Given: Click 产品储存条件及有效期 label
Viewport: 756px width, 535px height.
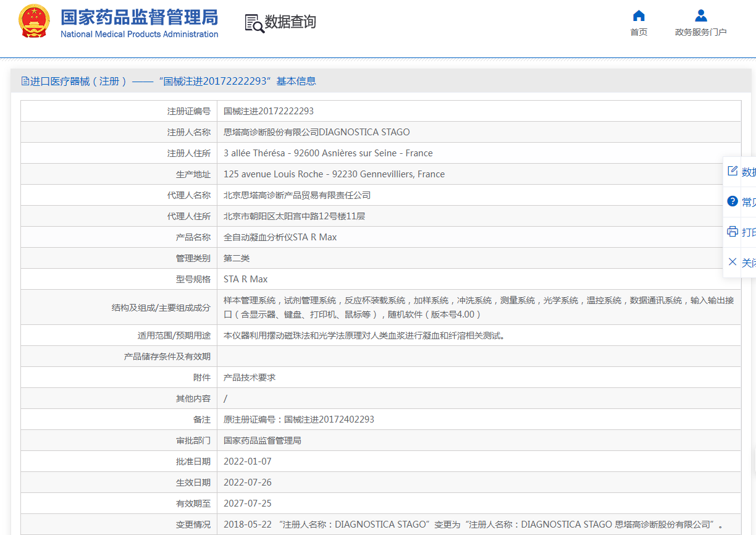Looking at the screenshot, I should coord(167,356).
